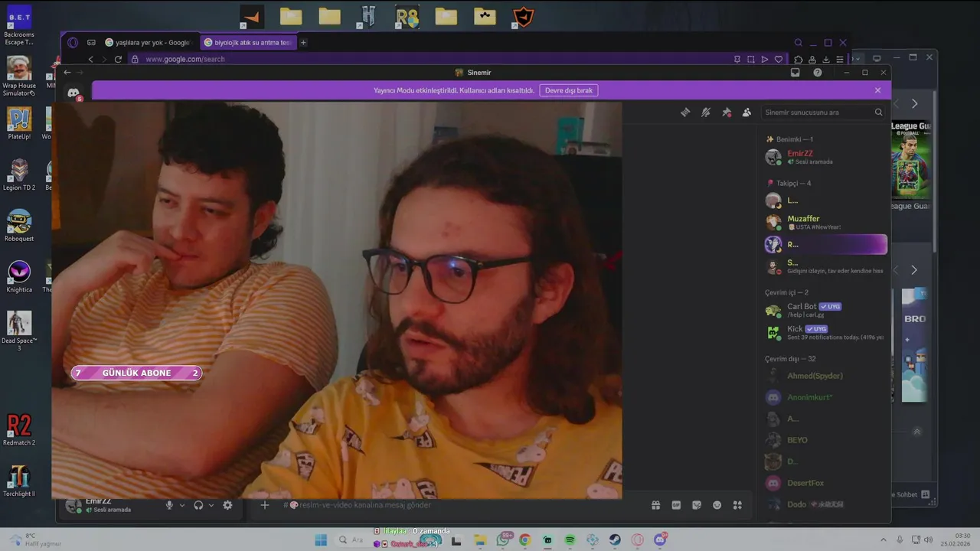
Task: Switch to 'biyolojik atık su arıtma' tab
Action: [x=248, y=43]
